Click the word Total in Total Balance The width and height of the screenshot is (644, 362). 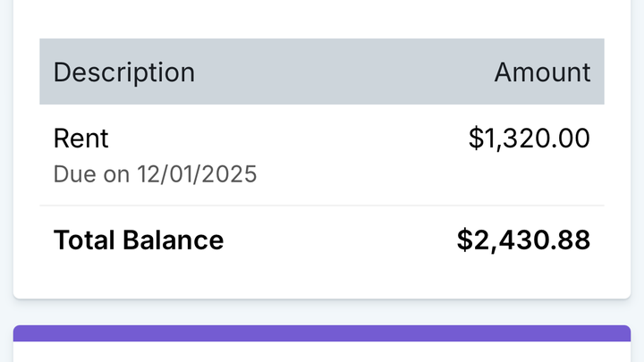[x=85, y=240]
